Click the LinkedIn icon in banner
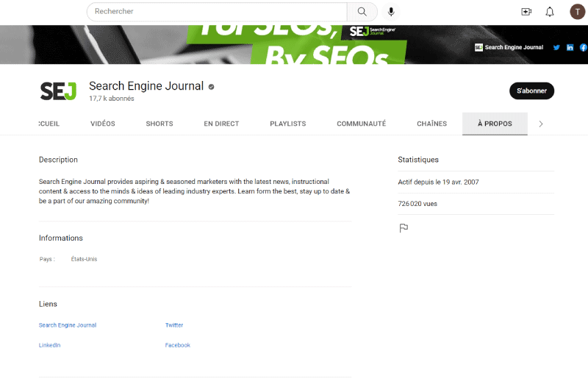Viewport: 588px width, 390px height. point(570,47)
